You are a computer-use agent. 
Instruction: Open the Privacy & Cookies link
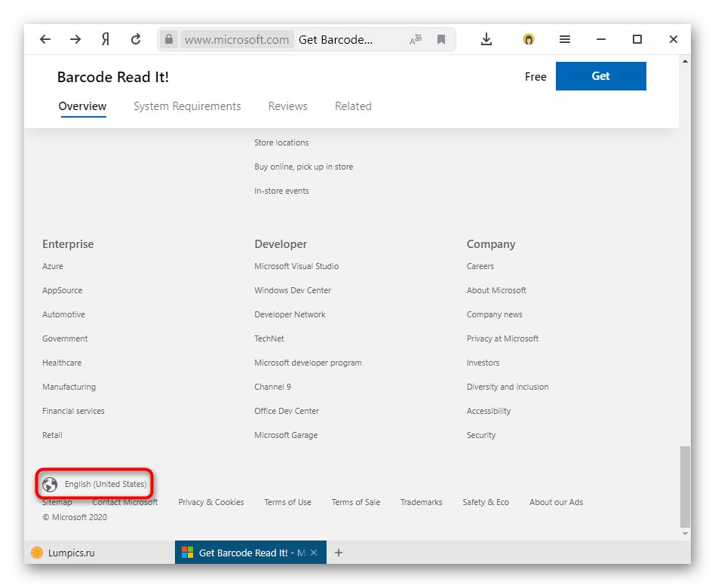click(x=210, y=502)
